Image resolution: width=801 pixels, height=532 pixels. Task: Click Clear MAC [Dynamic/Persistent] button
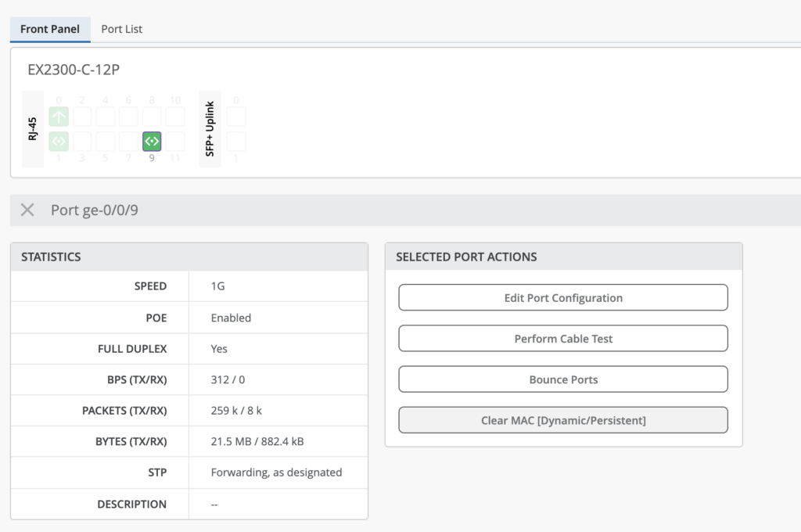(x=563, y=420)
